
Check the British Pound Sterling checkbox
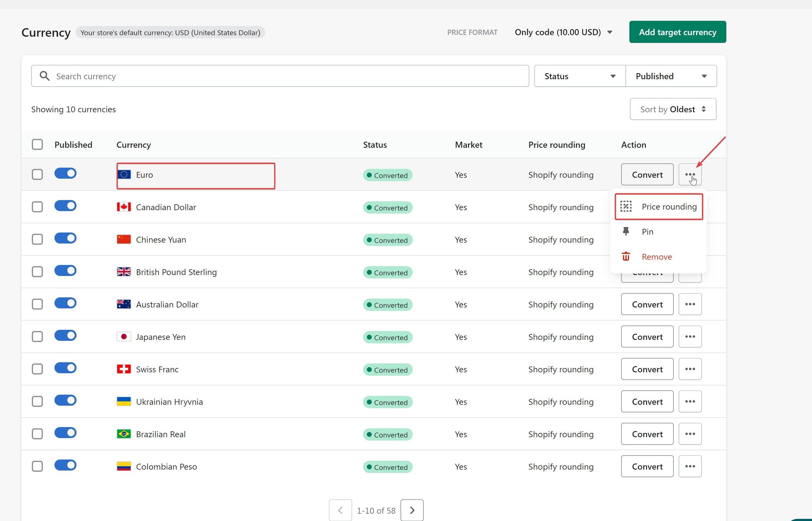tap(37, 272)
